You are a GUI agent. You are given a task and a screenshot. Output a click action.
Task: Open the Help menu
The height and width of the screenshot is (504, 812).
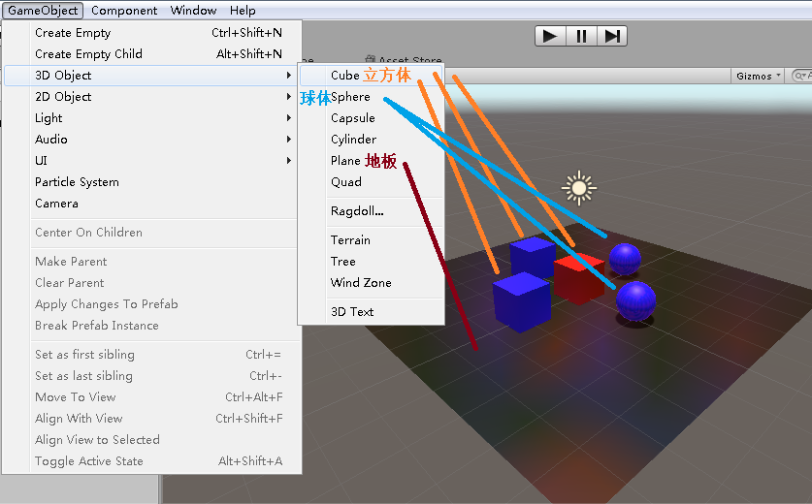[x=243, y=11]
